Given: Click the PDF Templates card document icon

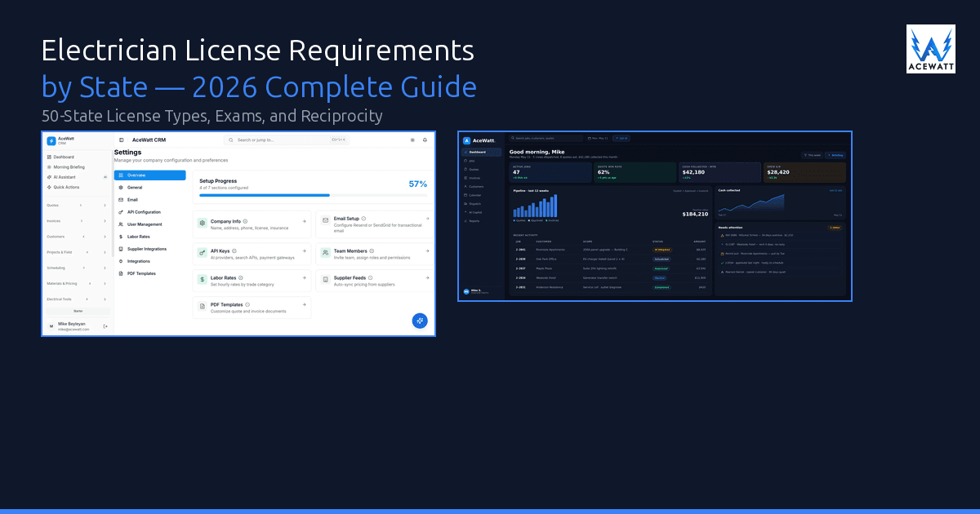Looking at the screenshot, I should (203, 308).
